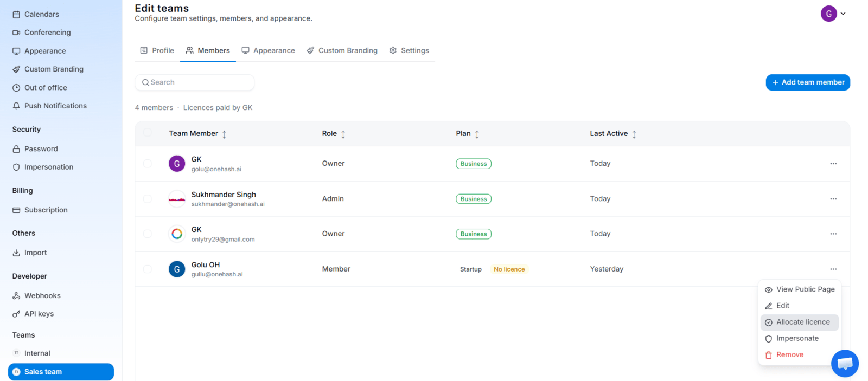Open API keys page
868x381 pixels.
click(x=33, y=314)
